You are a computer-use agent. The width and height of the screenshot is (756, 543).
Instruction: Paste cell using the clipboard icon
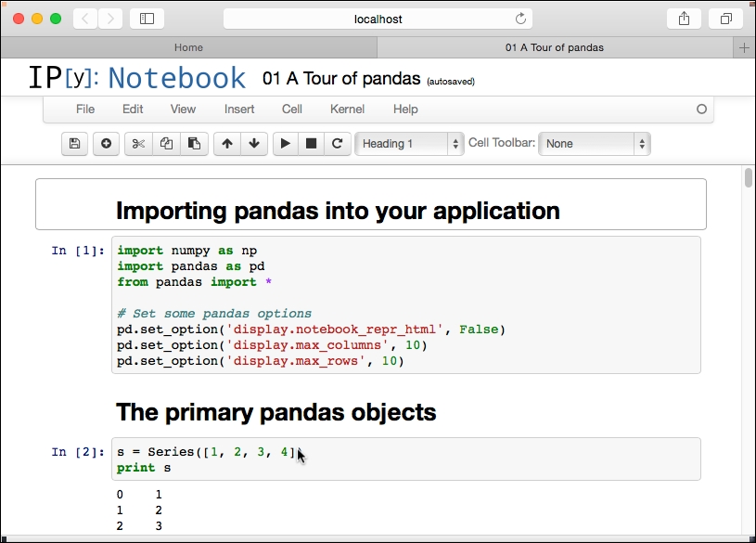[194, 143]
